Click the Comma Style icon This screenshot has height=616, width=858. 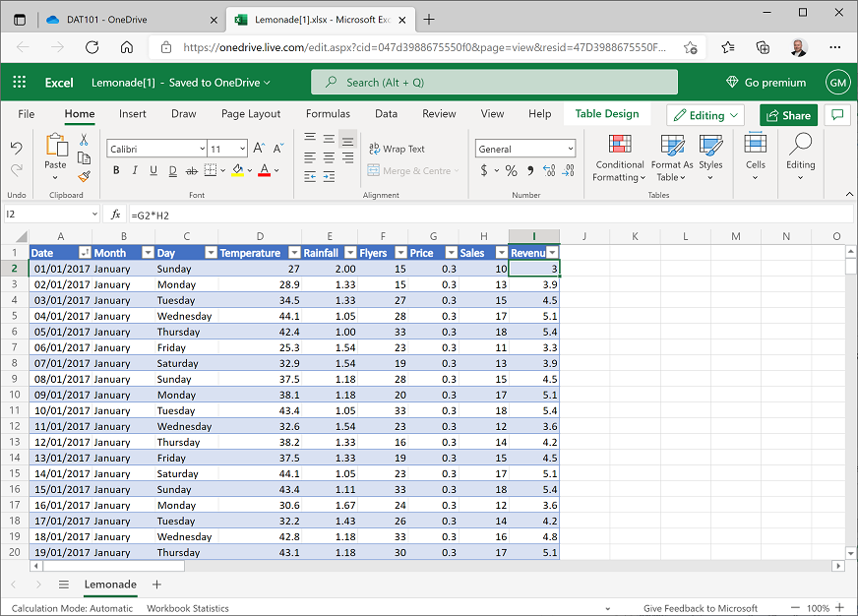point(530,171)
